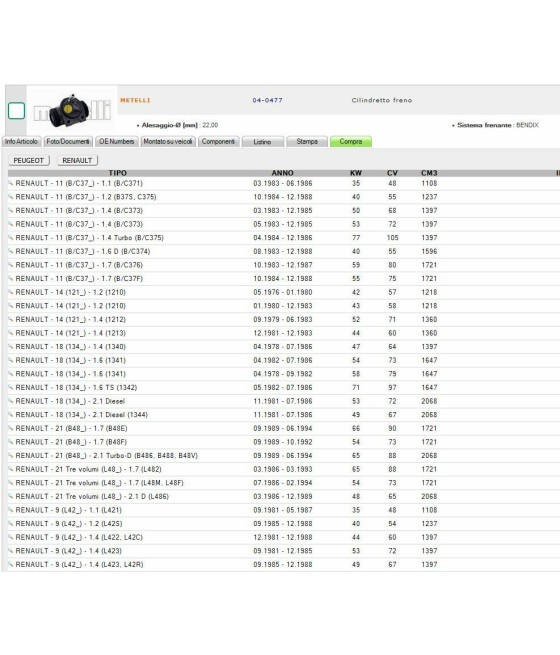The height and width of the screenshot is (655, 560).
Task: Sort table by ANNO column header
Action: [283, 173]
